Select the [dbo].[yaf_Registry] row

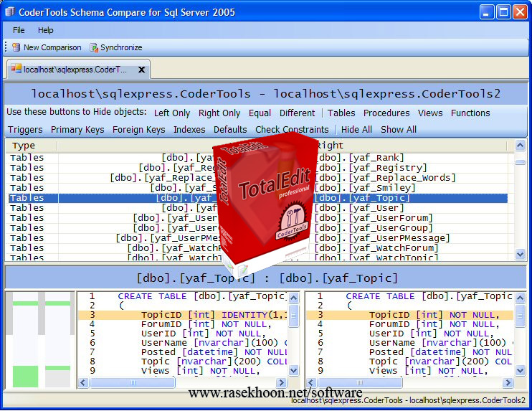pyautogui.click(x=258, y=168)
